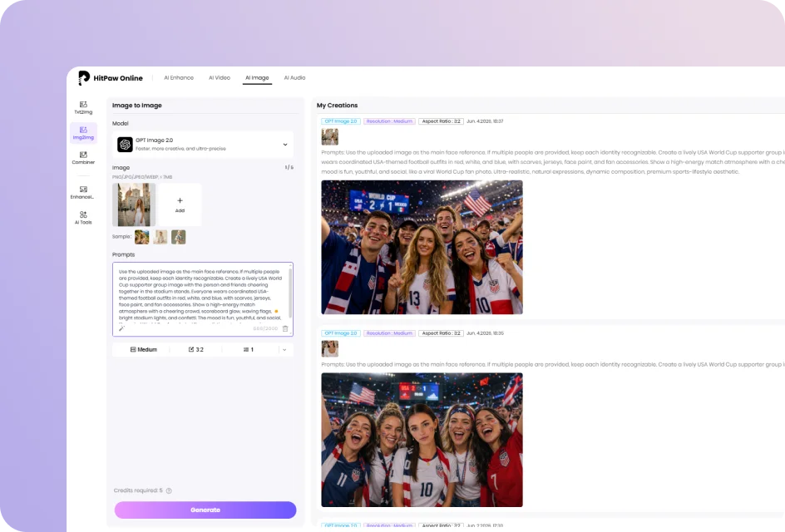The width and height of the screenshot is (785, 532).
Task: Open the five cheering women generated image
Action: coord(422,440)
